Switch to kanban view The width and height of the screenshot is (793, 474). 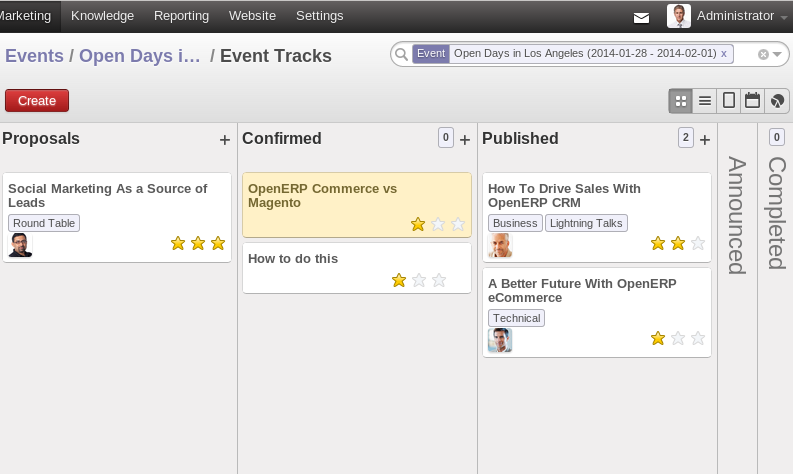681,100
